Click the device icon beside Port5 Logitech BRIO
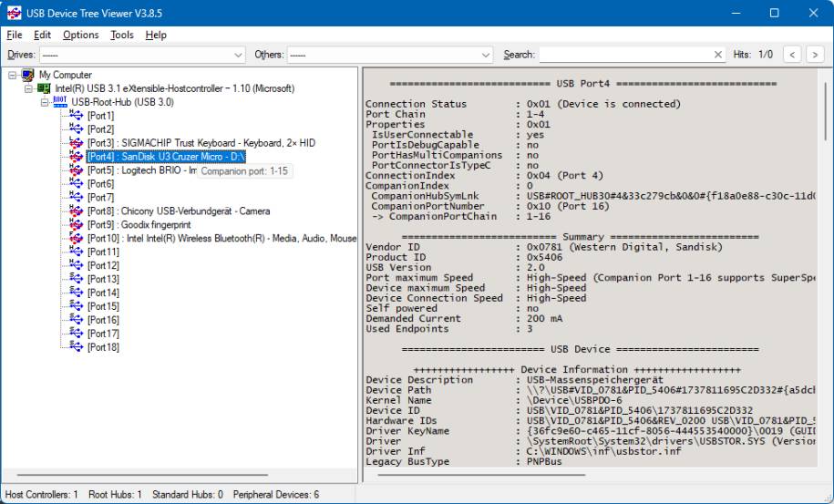 coord(76,170)
